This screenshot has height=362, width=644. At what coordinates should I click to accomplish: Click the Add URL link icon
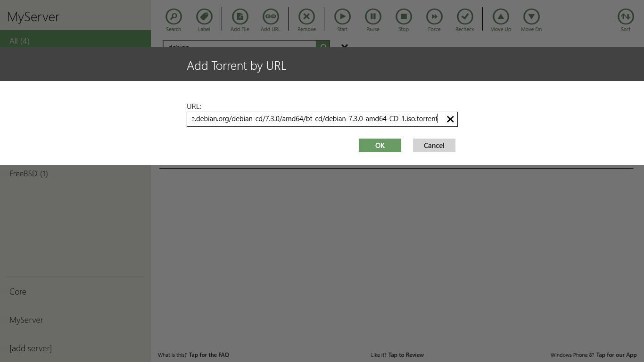(271, 16)
